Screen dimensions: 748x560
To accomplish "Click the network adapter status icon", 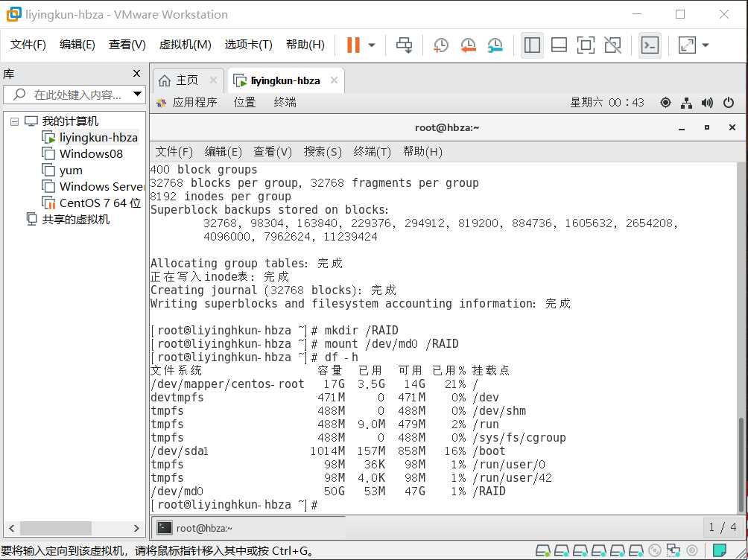I will 673,551.
